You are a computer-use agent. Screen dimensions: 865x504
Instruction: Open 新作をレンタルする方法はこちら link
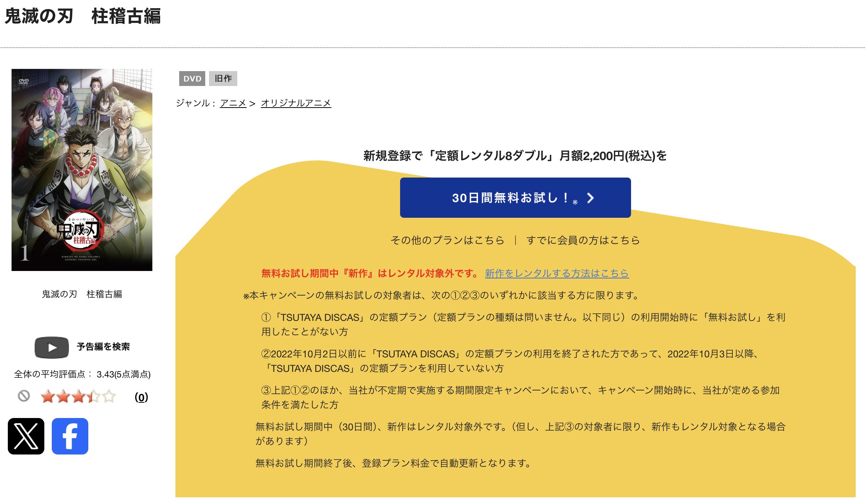point(557,274)
